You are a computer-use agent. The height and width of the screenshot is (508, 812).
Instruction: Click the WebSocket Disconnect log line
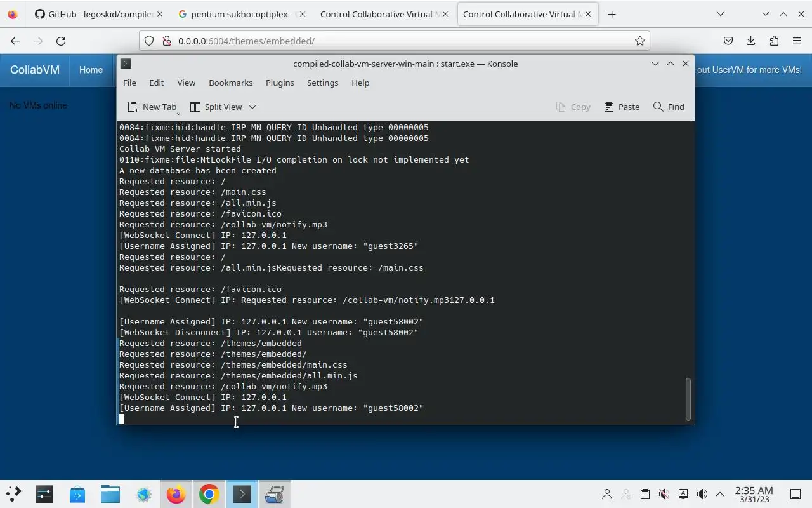point(269,332)
